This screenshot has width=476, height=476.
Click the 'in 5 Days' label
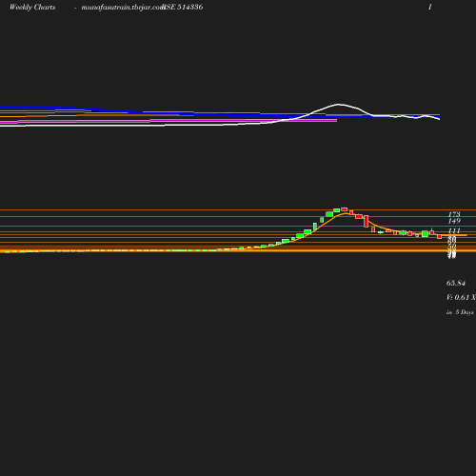[460, 312]
